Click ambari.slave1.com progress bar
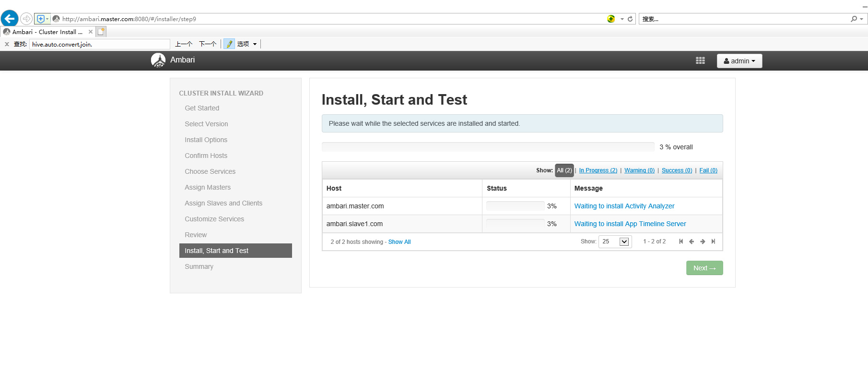868x386 pixels. [515, 224]
